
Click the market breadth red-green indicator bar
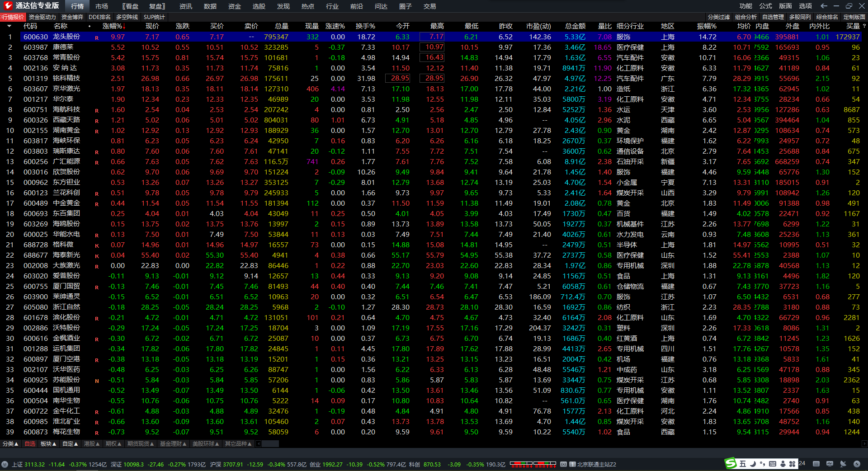coord(533,464)
